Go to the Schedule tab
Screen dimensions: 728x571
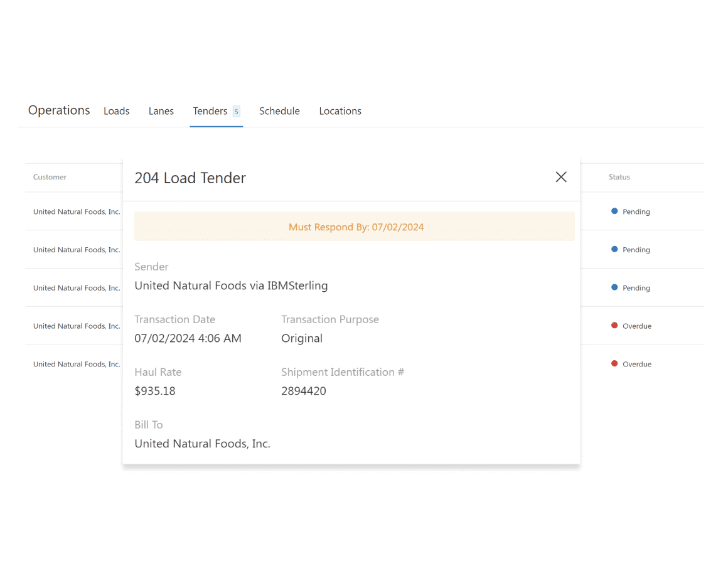(279, 111)
